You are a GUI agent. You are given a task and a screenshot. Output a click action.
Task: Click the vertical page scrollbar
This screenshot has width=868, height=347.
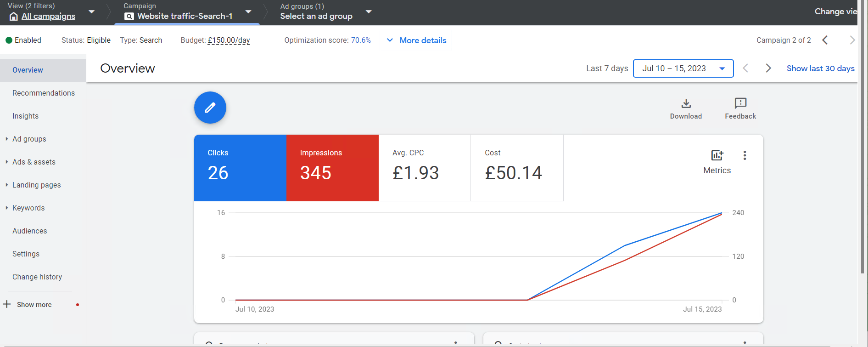pos(863,137)
